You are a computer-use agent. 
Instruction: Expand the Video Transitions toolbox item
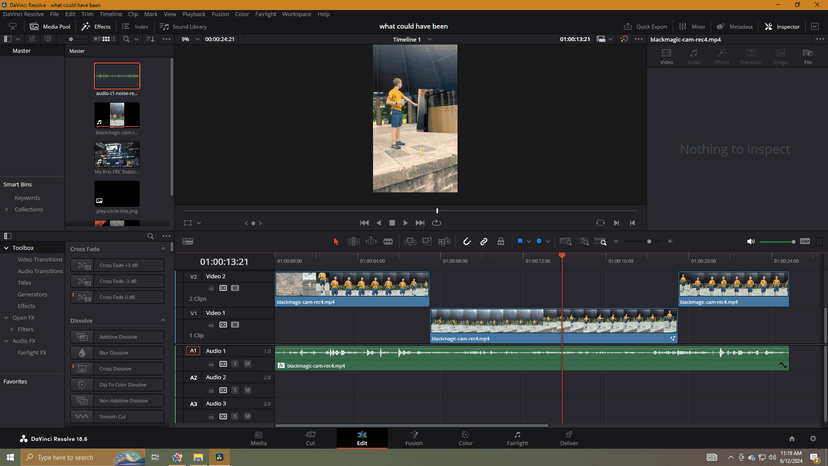pyautogui.click(x=40, y=259)
